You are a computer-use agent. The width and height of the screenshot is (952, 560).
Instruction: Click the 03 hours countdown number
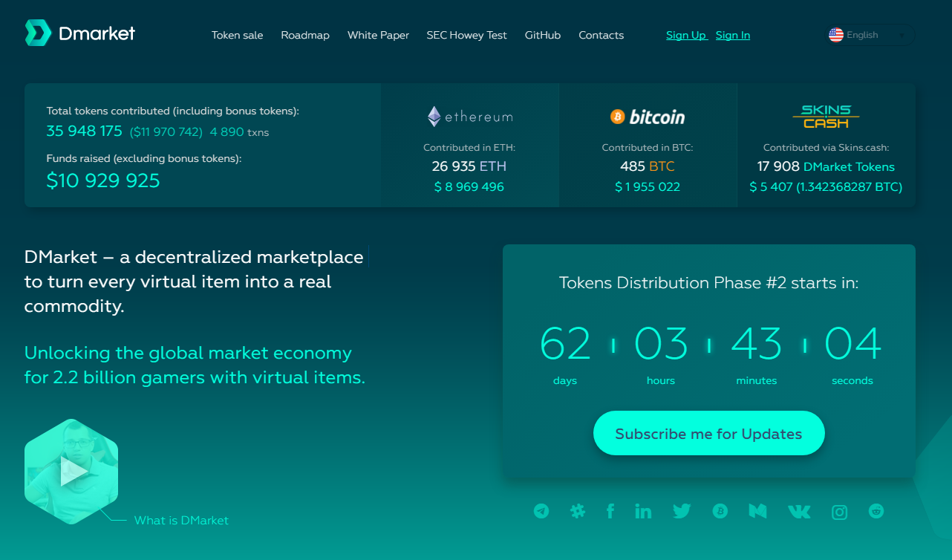(661, 344)
